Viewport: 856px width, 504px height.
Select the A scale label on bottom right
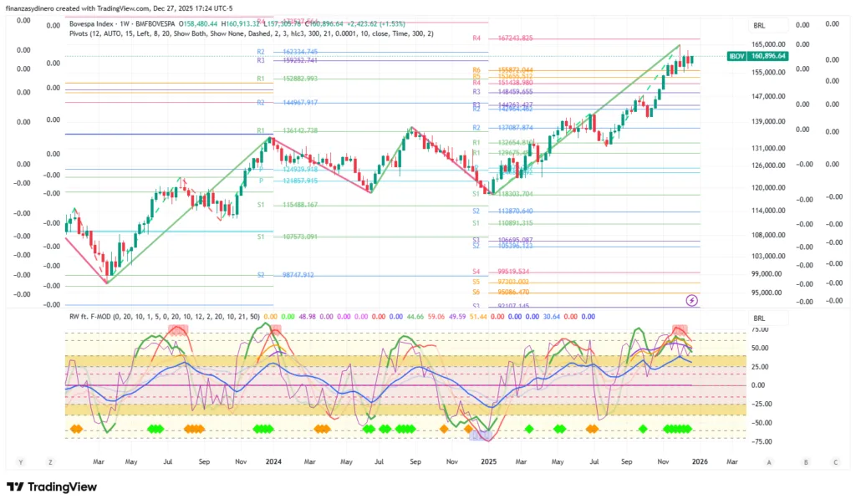pyautogui.click(x=768, y=461)
